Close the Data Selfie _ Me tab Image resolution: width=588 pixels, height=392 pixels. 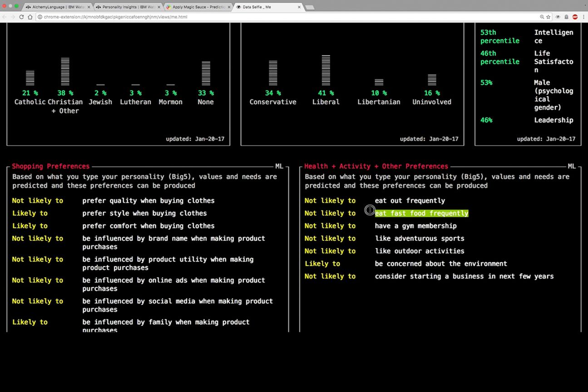tap(299, 7)
